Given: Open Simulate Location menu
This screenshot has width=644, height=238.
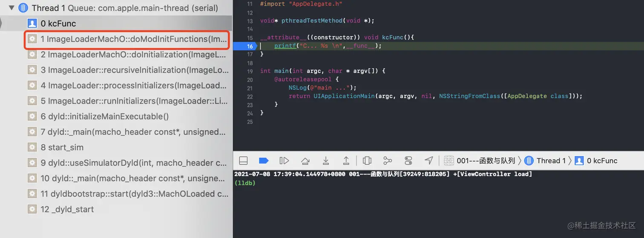Looking at the screenshot, I should point(429,160).
